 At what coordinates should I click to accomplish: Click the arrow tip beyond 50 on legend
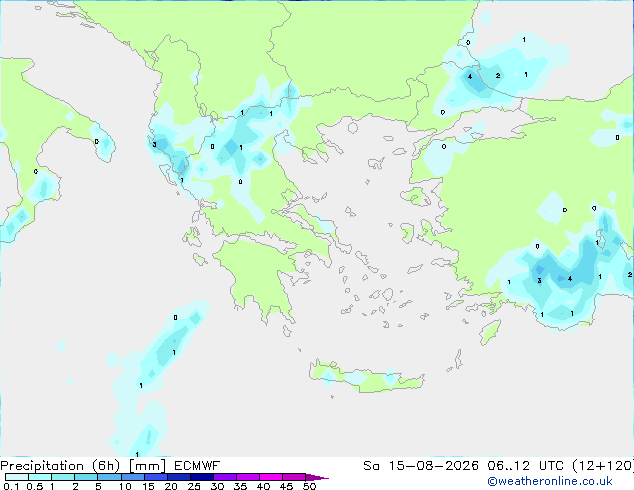(x=317, y=477)
